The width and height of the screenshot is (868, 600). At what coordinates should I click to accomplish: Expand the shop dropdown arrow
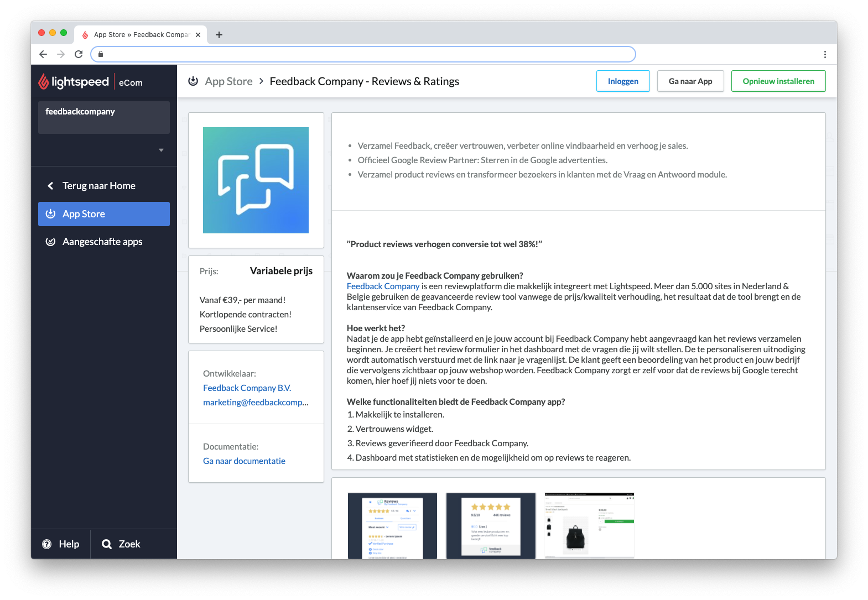(x=161, y=150)
